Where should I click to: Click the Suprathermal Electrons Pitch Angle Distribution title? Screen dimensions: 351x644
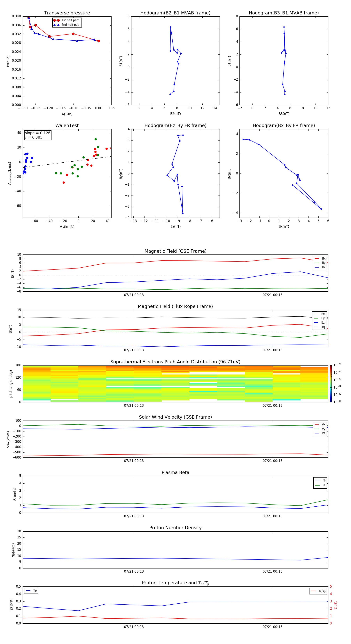pyautogui.click(x=175, y=362)
